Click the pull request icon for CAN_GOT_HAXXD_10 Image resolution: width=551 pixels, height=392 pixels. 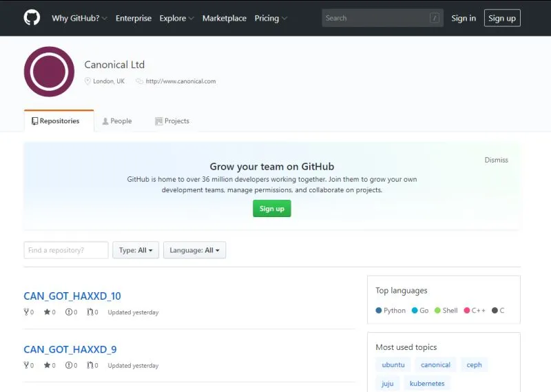90,312
